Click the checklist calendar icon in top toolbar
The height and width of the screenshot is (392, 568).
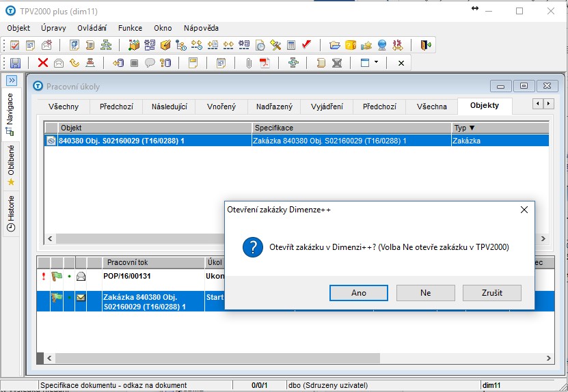click(x=14, y=45)
